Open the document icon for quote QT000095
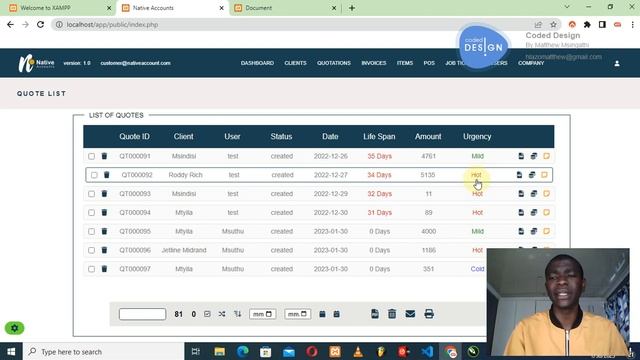This screenshot has width=640, height=360. point(521,231)
